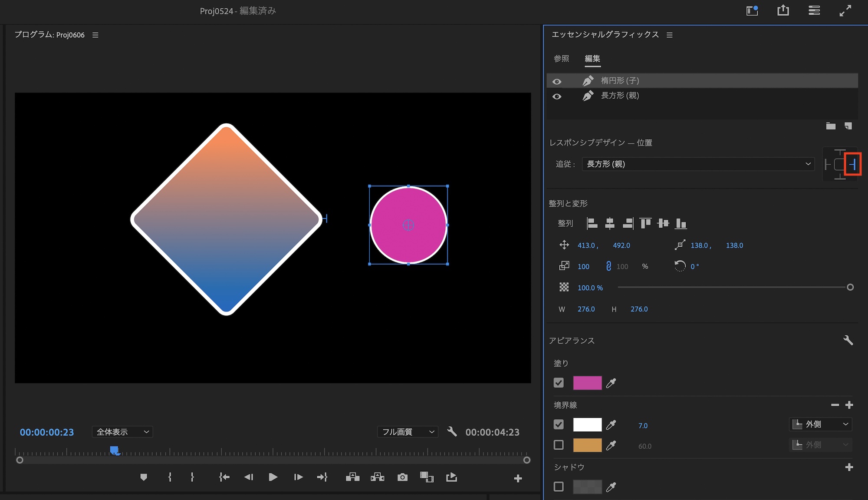
Task: Click the new layer icon
Action: [x=848, y=126]
